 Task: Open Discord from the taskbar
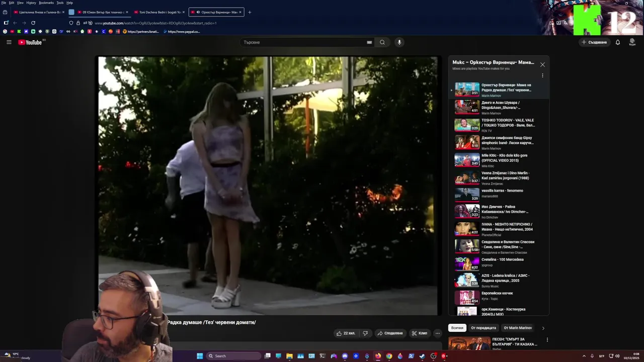click(x=345, y=356)
